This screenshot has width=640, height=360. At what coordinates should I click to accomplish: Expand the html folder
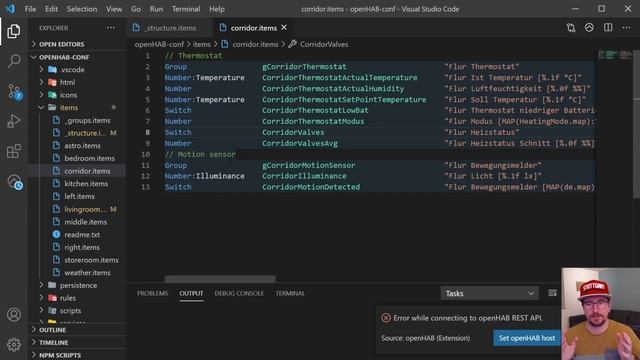pyautogui.click(x=78, y=82)
